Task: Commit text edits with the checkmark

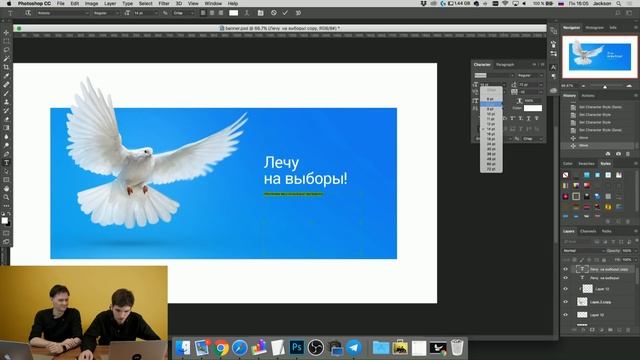Action: [x=285, y=13]
